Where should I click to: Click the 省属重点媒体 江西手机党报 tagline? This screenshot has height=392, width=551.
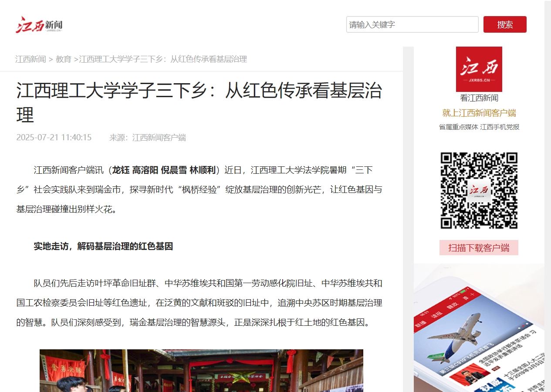pyautogui.click(x=479, y=127)
